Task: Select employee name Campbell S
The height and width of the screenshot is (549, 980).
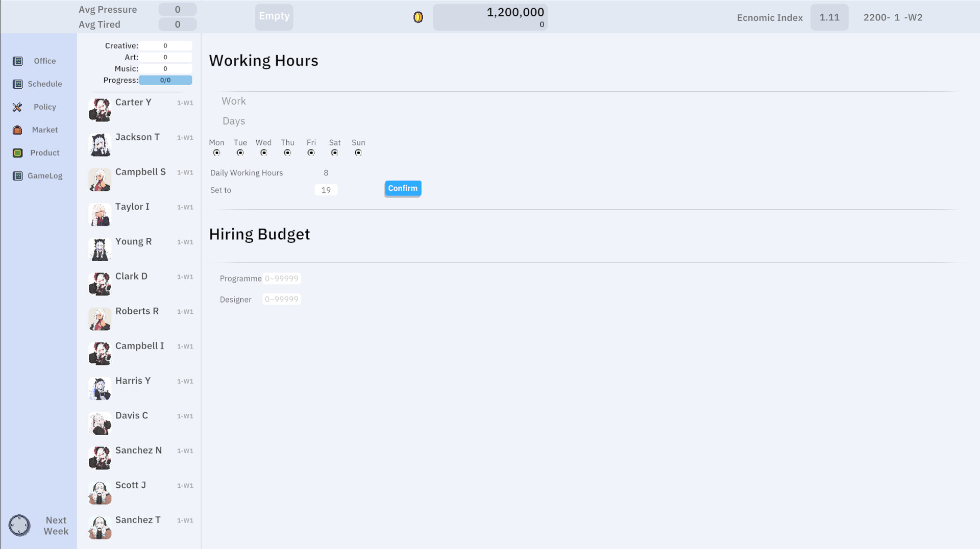Action: 140,171
